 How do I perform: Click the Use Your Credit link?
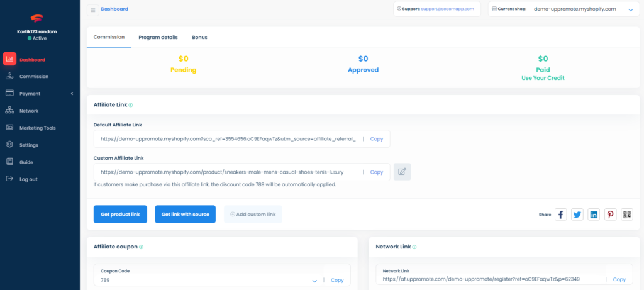543,78
